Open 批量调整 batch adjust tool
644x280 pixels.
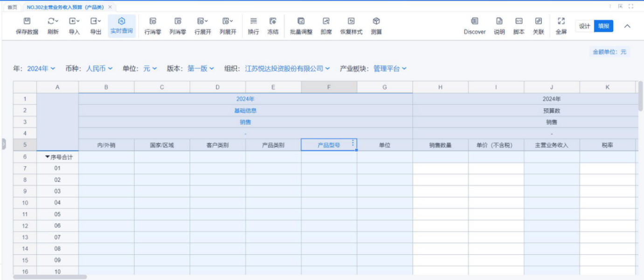pos(301,21)
